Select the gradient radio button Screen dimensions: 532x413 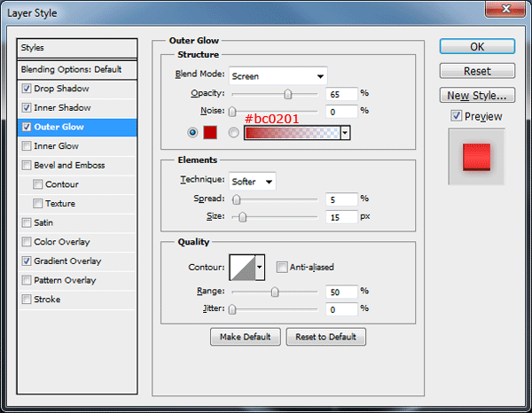(x=233, y=132)
